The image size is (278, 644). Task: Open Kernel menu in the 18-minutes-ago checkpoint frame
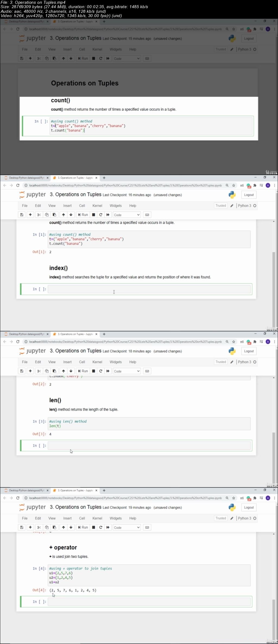click(97, 362)
